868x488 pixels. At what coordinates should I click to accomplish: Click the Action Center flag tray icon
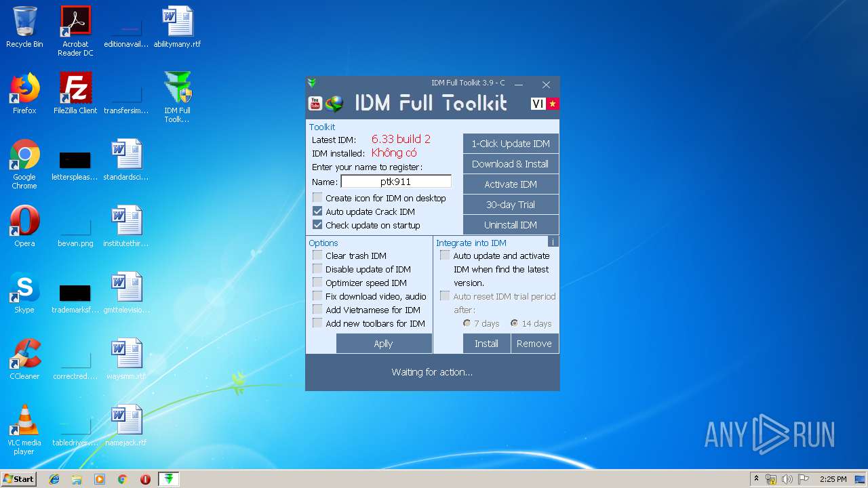[x=803, y=479]
